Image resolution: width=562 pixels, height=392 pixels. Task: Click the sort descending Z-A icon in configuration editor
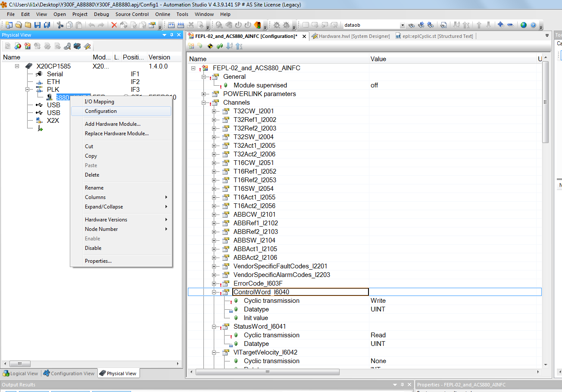click(239, 46)
